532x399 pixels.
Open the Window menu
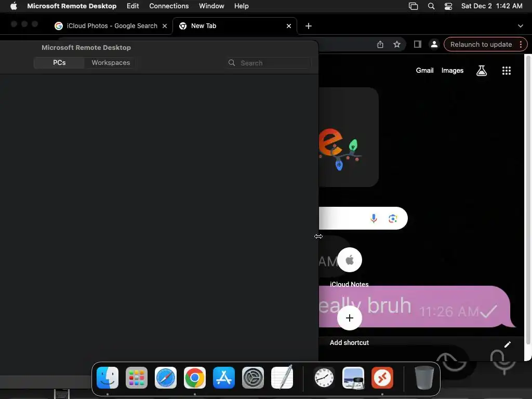pyautogui.click(x=211, y=6)
